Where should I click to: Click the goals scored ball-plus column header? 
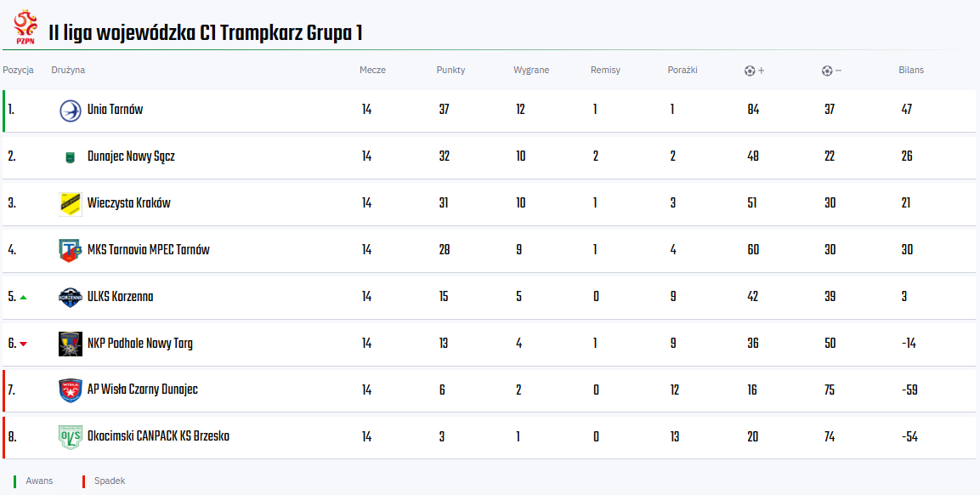[x=754, y=71]
